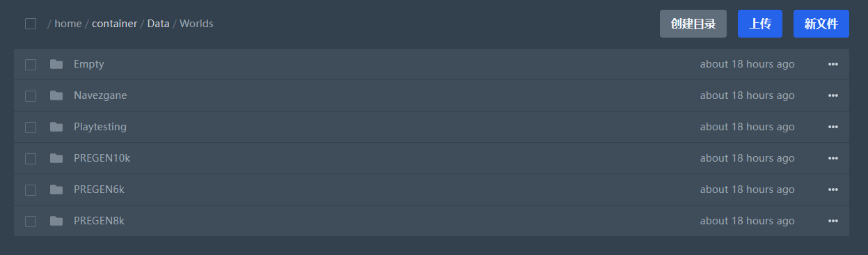Tick the checkbox beside Playtesting
Viewport: 868px width, 255px height.
(31, 127)
